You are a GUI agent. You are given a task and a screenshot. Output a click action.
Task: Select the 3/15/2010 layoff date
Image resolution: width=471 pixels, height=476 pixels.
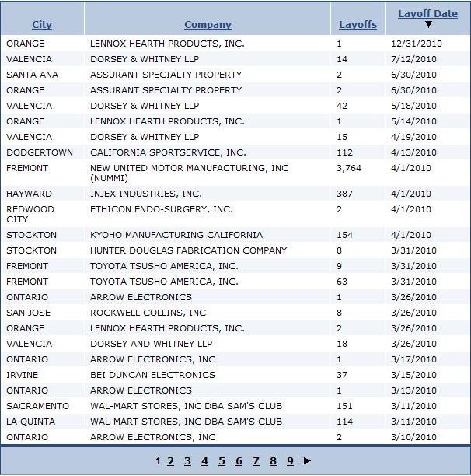[x=413, y=375]
